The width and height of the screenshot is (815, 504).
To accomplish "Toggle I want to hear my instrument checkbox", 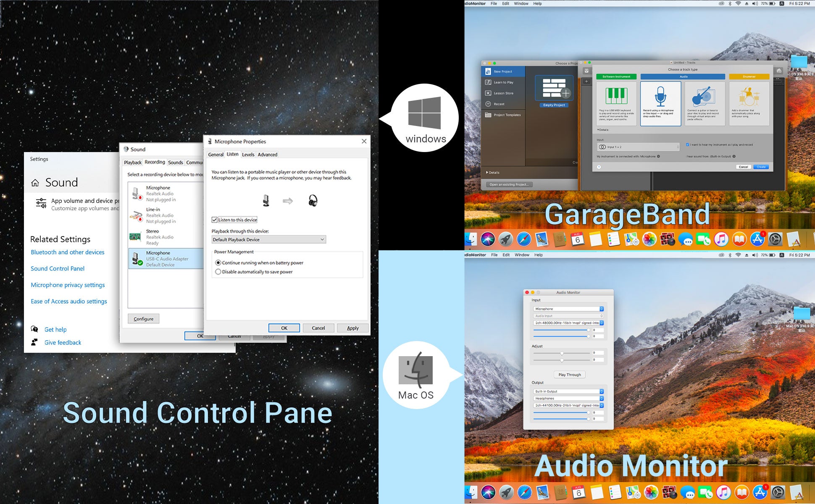I will (x=688, y=144).
